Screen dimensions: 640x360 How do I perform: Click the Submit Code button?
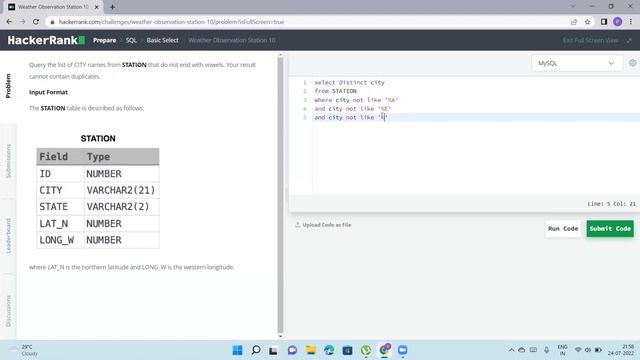pyautogui.click(x=610, y=229)
